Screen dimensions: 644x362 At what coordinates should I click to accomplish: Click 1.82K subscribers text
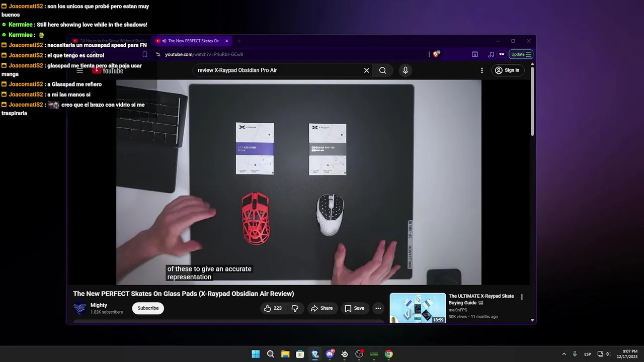point(107,312)
